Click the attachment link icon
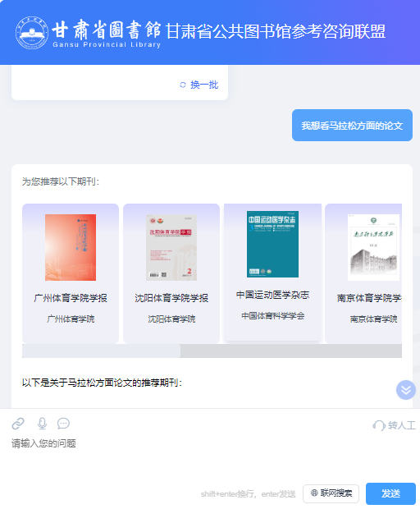This screenshot has width=420, height=509. coord(18,424)
